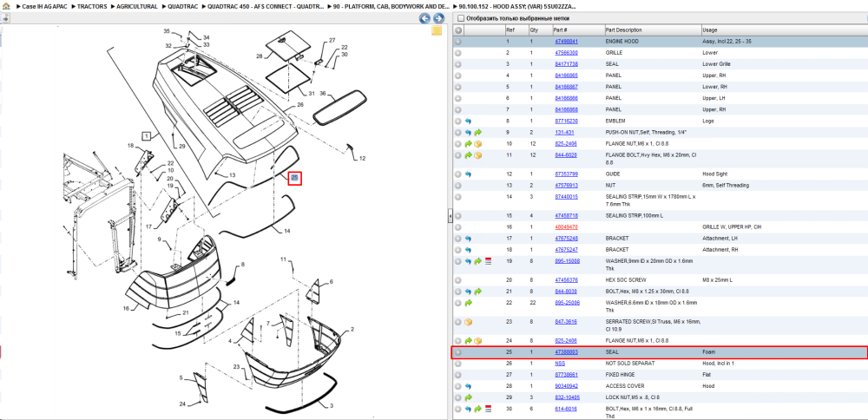Select callout 36 on the hood diagram
Viewport: 868px width, 420px height.
[x=323, y=94]
